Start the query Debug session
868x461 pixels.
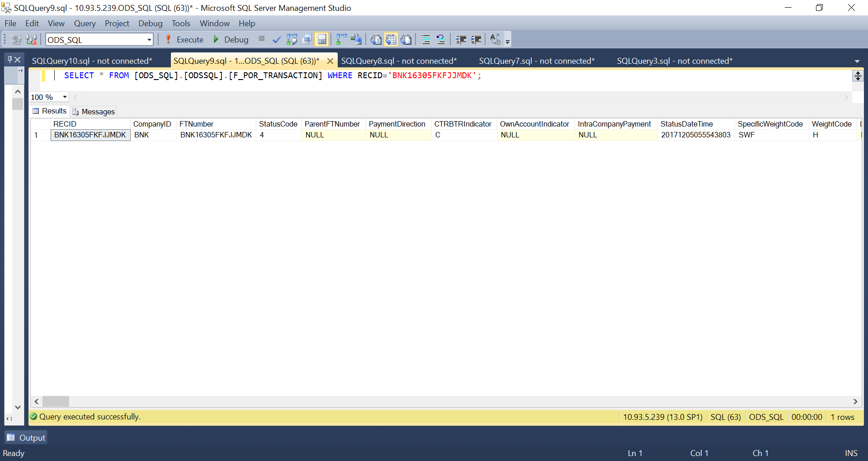point(231,39)
